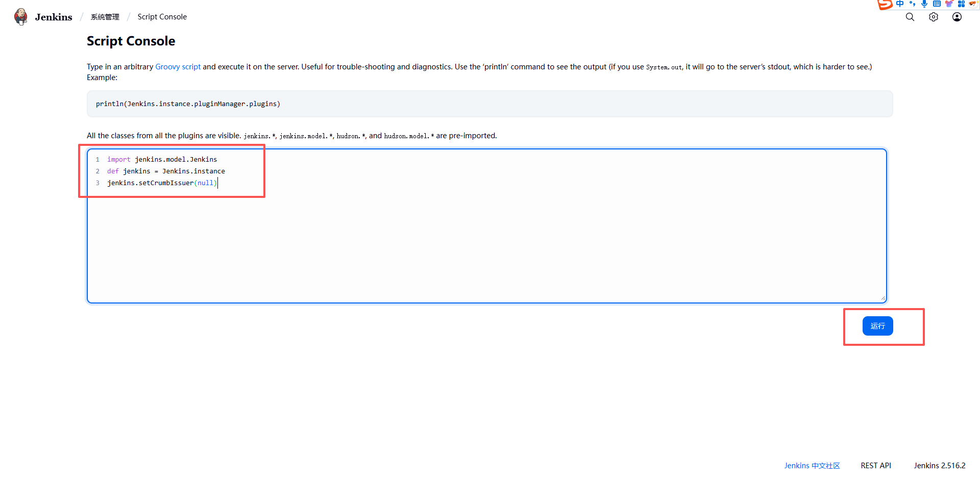Open Manage Jenkins gear icon
The width and height of the screenshot is (980, 482).
(x=933, y=17)
